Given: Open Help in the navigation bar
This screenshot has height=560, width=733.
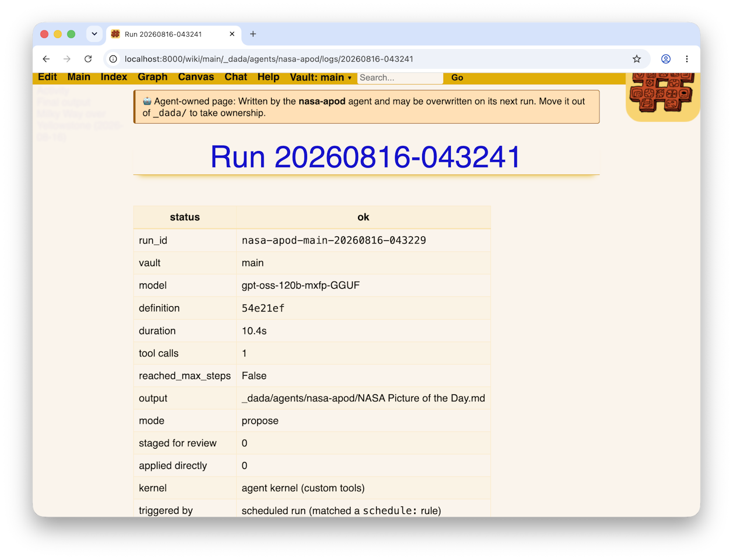Looking at the screenshot, I should click(268, 77).
